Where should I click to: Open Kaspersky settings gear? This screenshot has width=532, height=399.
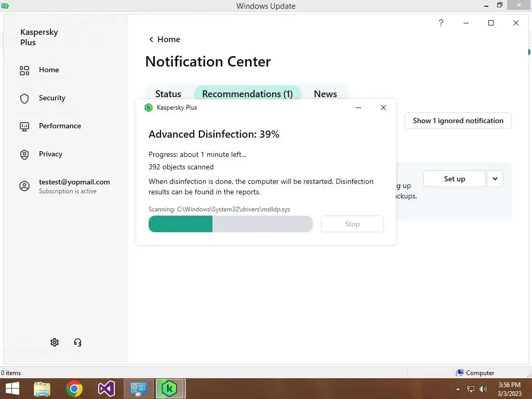55,342
